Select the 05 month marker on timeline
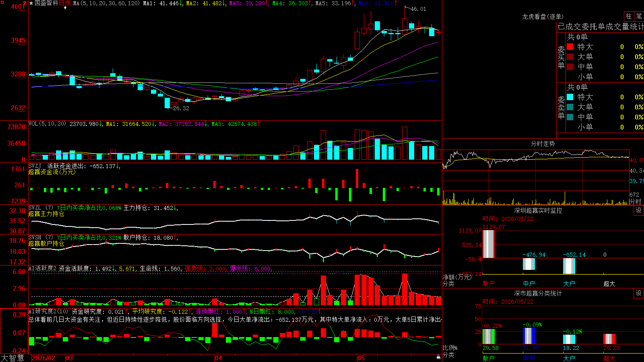The width and height of the screenshot is (644, 362). point(361,358)
